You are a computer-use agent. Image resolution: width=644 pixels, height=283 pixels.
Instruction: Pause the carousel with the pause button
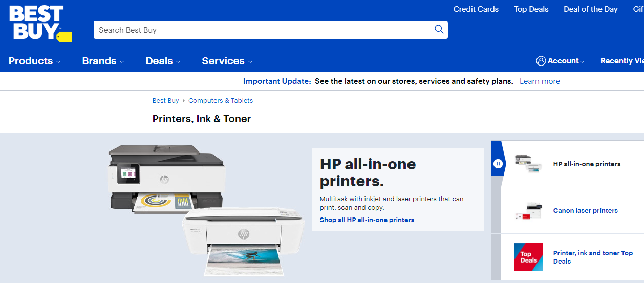(x=498, y=164)
